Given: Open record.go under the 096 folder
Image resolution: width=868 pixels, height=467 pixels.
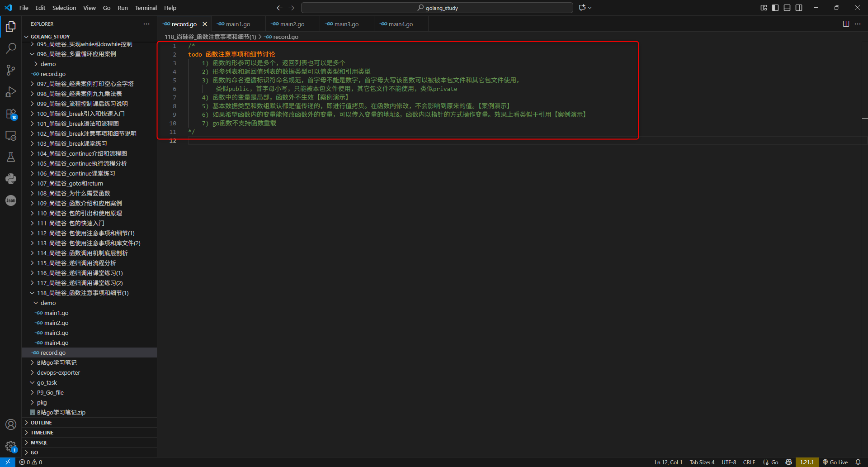Looking at the screenshot, I should [x=90, y=74].
